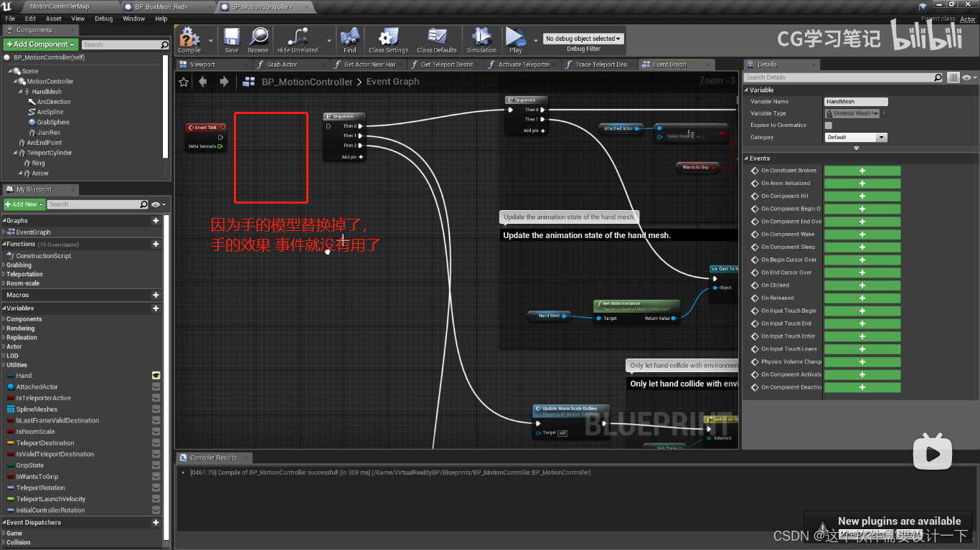
Task: Select the bWantsToGrip variable
Action: pos(37,477)
